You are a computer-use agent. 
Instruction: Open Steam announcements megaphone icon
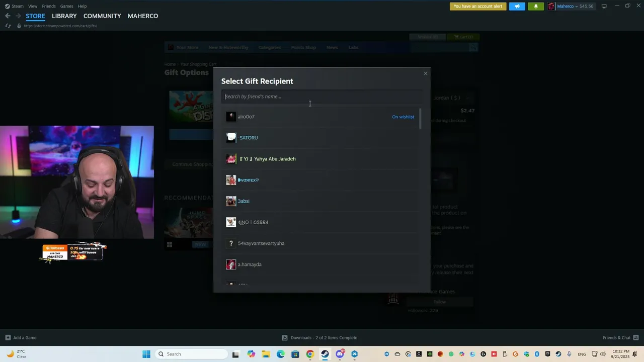(x=517, y=7)
